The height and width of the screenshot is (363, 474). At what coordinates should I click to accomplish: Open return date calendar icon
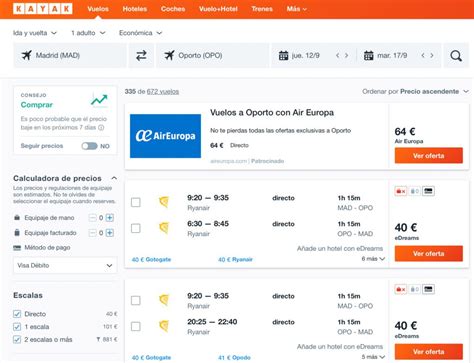[x=369, y=55]
